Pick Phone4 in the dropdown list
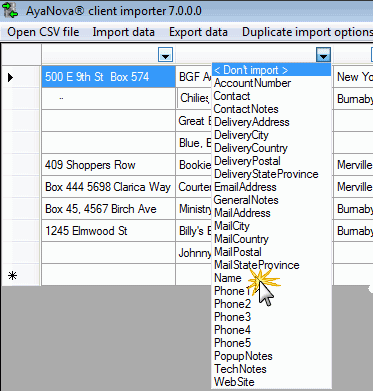Image resolution: width=373 pixels, height=391 pixels. [x=271, y=330]
